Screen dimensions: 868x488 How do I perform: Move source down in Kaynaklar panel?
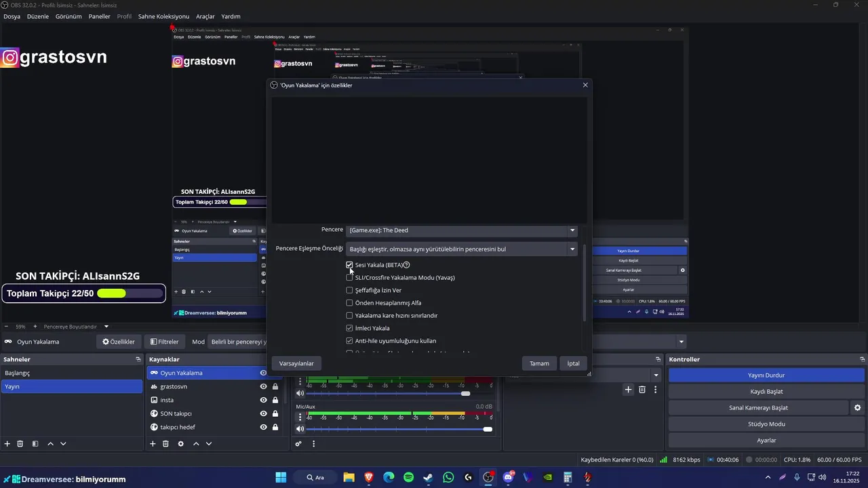click(209, 444)
